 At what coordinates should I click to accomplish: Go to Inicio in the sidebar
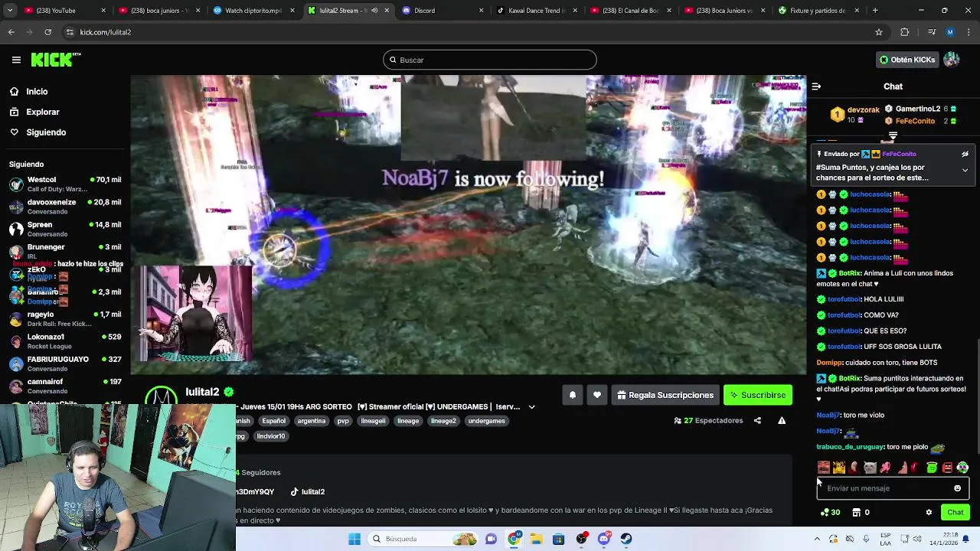pos(37,91)
